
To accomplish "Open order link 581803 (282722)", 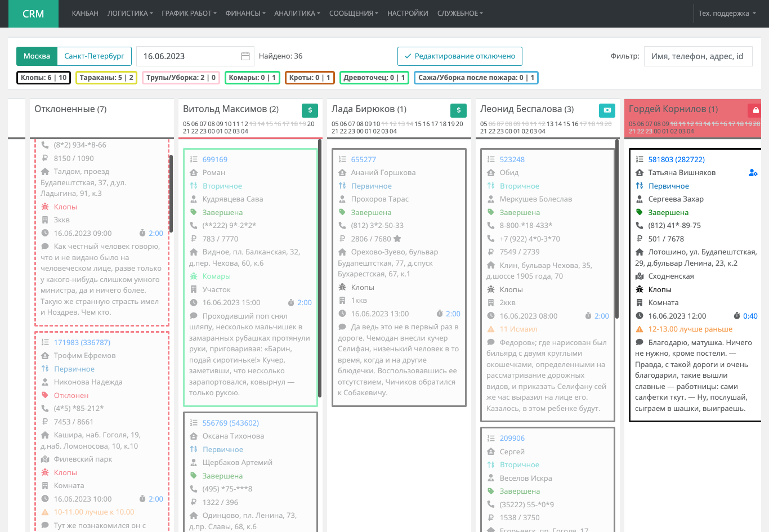I will (x=676, y=160).
